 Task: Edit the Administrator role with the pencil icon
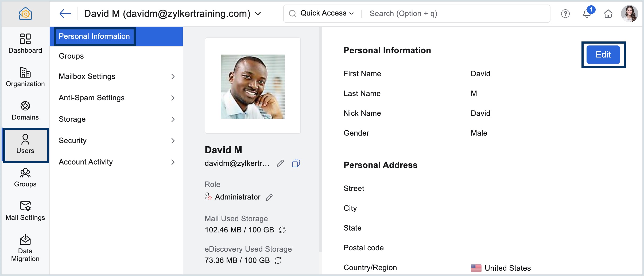(x=269, y=197)
